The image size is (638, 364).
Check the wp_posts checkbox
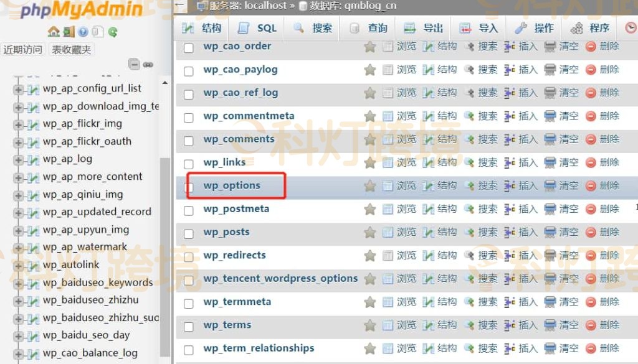tap(188, 234)
